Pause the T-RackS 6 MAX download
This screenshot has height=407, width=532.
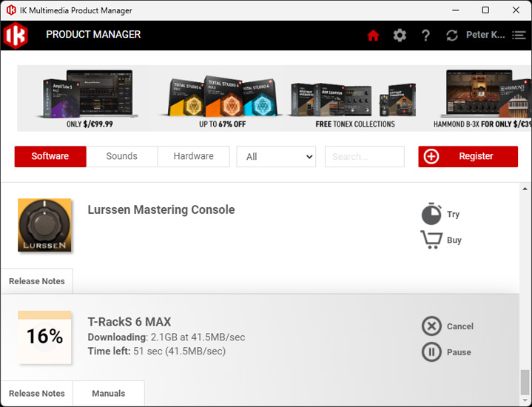pyautogui.click(x=431, y=352)
